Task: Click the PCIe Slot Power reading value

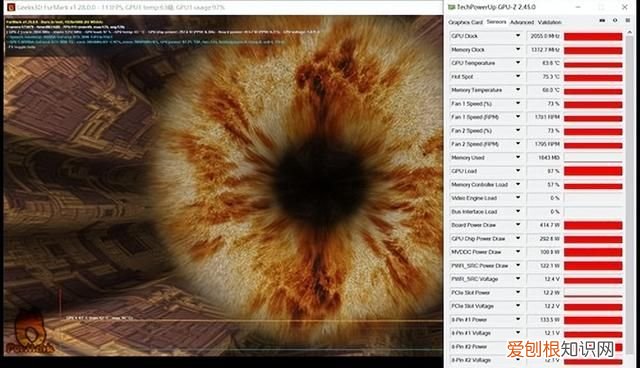Action: pyautogui.click(x=544, y=293)
